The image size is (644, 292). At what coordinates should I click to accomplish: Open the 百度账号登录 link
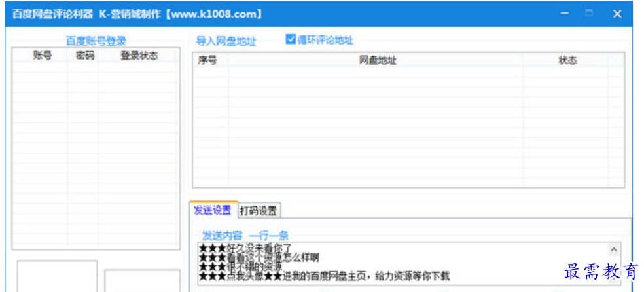(x=96, y=41)
